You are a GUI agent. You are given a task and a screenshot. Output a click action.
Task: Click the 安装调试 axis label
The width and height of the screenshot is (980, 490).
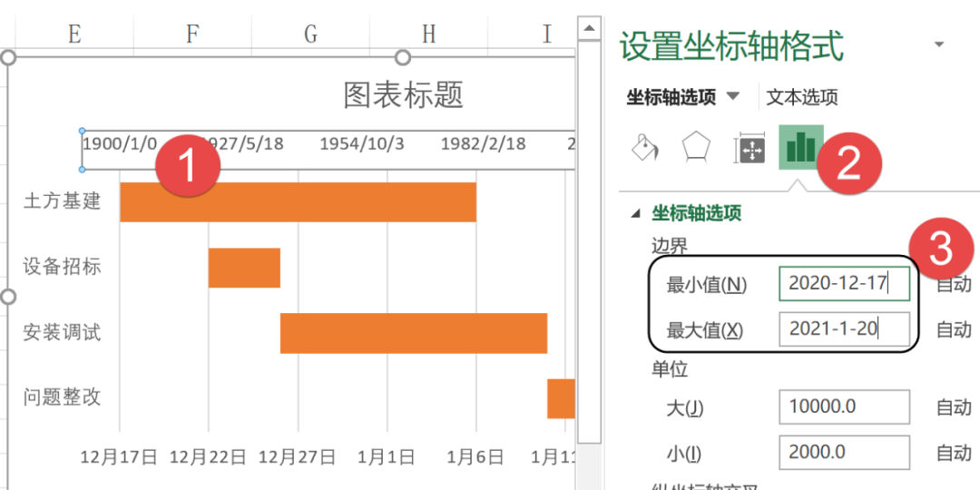click(62, 332)
